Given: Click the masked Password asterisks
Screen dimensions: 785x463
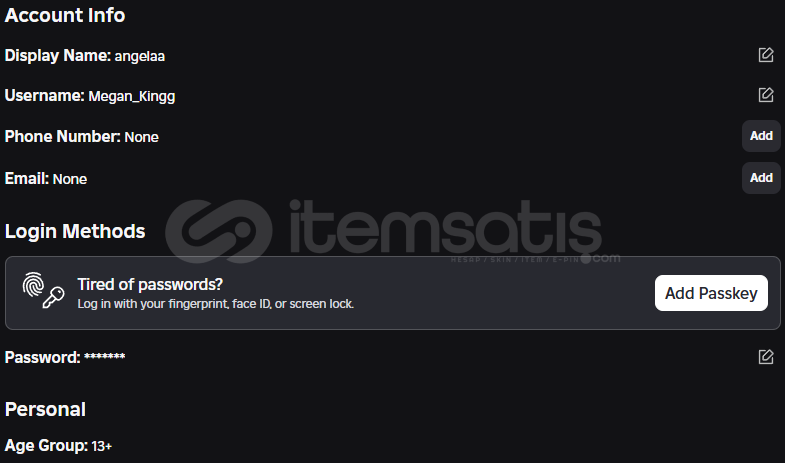Looking at the screenshot, I should pyautogui.click(x=105, y=356).
